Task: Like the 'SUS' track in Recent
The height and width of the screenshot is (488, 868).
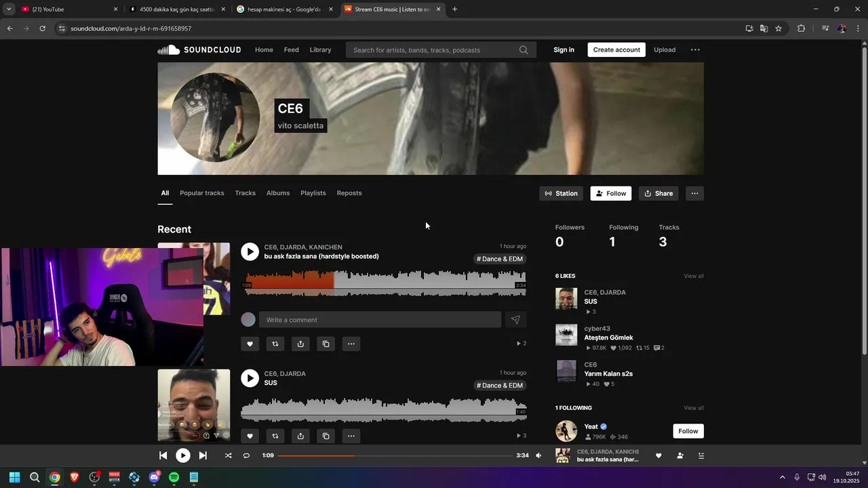Action: (250, 436)
